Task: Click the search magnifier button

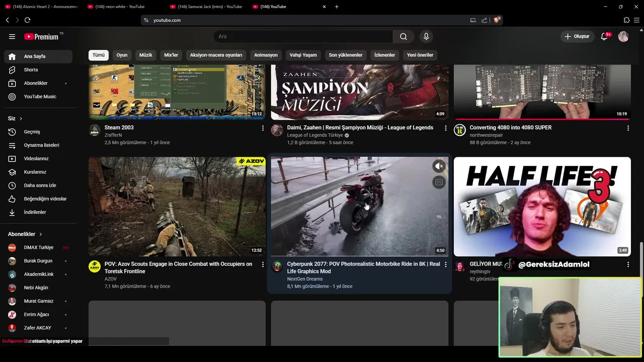Action: pos(404,36)
